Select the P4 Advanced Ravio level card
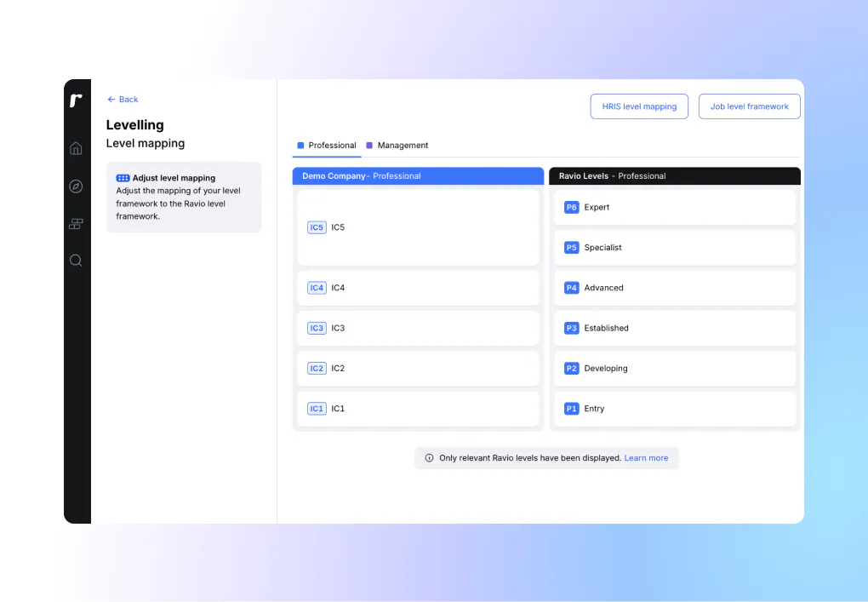Image resolution: width=868 pixels, height=602 pixels. (675, 288)
